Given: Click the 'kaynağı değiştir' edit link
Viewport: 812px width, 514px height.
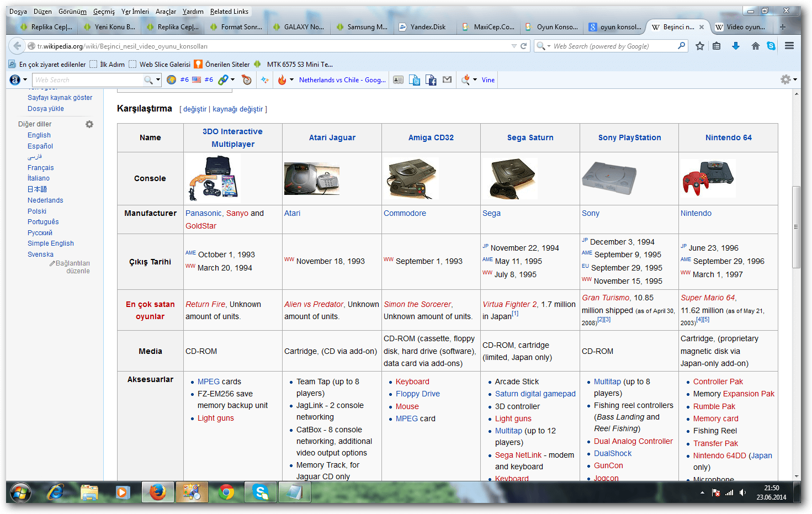Looking at the screenshot, I should pos(237,109).
